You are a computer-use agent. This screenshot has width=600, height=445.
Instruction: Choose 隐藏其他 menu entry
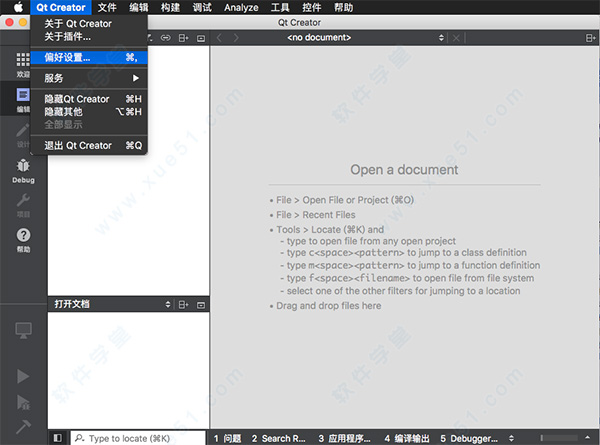pos(89,112)
